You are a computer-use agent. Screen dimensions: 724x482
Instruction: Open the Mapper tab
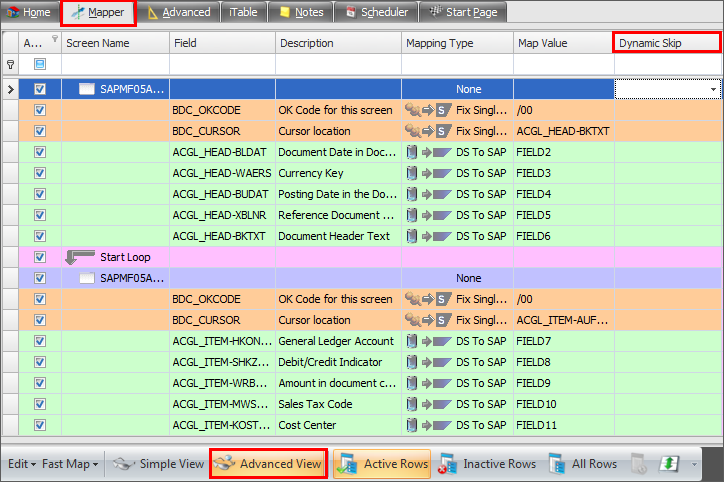coord(98,13)
